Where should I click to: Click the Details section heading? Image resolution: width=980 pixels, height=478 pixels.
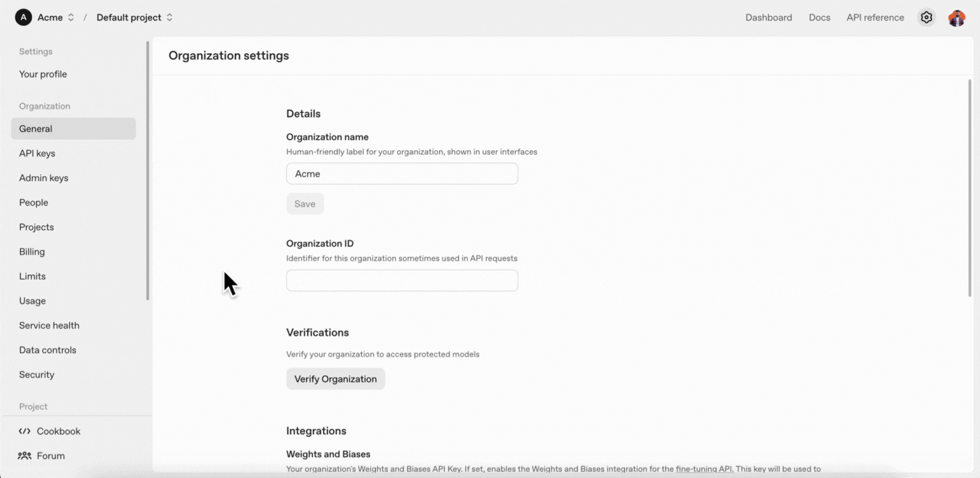(x=303, y=113)
